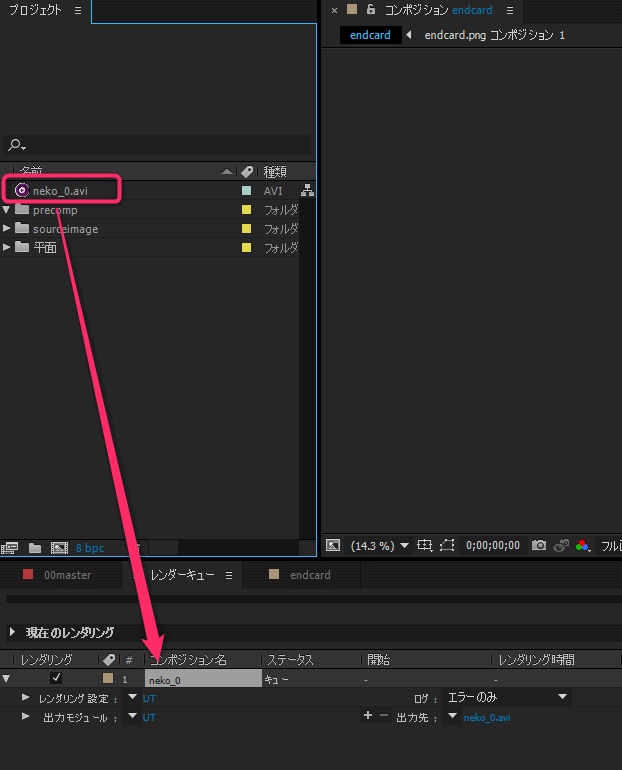Click the new composition icon in Project panel
Image resolution: width=622 pixels, height=770 pixels.
[59, 548]
